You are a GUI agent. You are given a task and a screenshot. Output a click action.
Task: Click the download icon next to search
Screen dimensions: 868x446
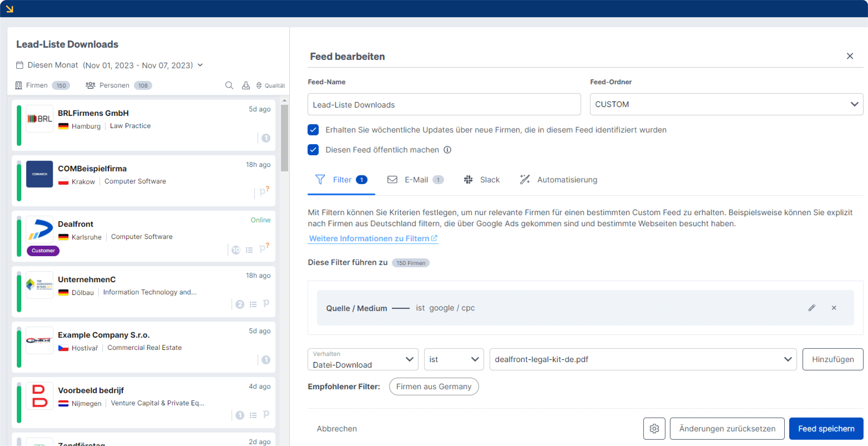246,85
